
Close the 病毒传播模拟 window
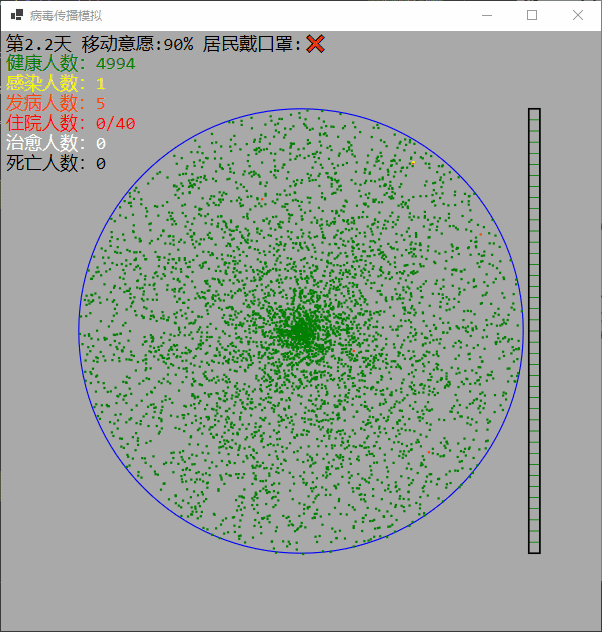click(x=578, y=15)
